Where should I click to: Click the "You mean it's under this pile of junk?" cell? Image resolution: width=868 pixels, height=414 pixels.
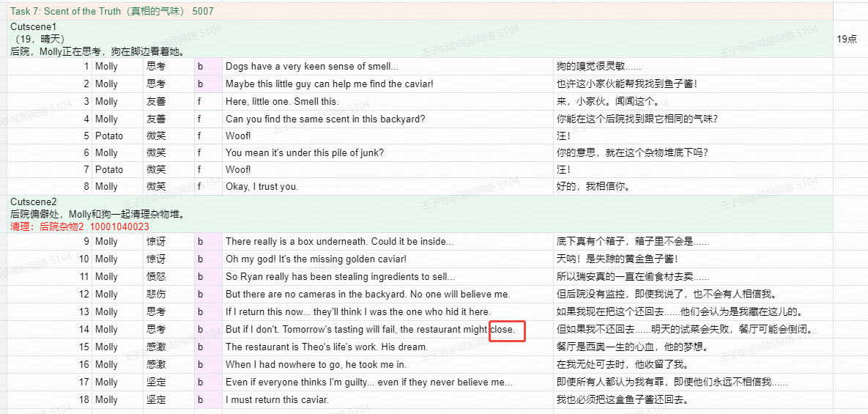pyautogui.click(x=304, y=152)
